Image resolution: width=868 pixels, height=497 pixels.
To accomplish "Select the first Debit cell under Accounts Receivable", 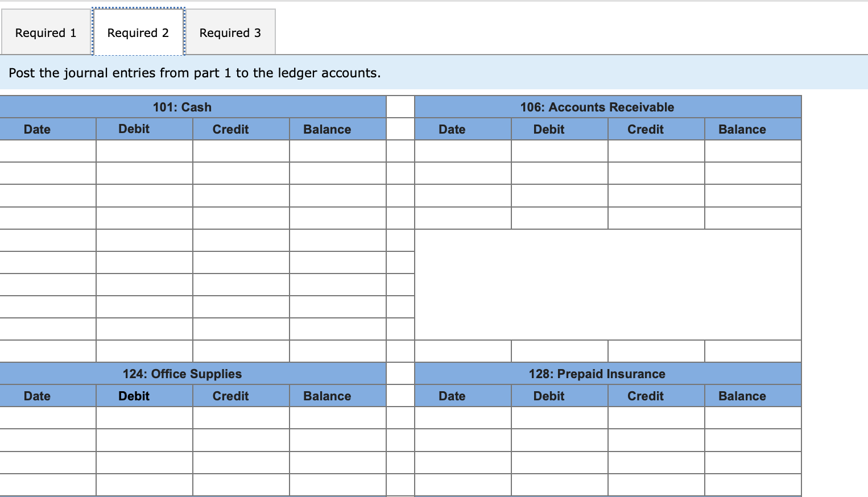I will 559,151.
